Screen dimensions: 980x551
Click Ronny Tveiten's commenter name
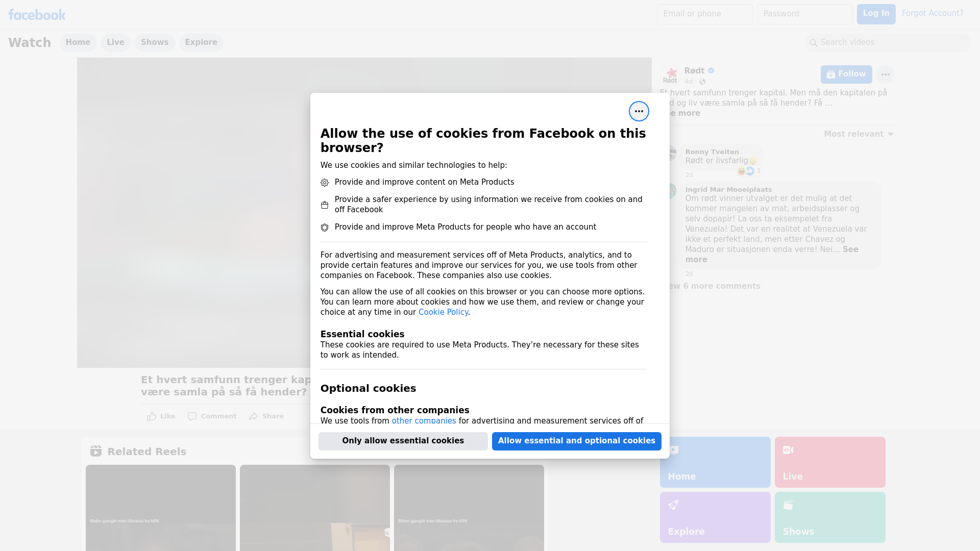pyautogui.click(x=712, y=152)
